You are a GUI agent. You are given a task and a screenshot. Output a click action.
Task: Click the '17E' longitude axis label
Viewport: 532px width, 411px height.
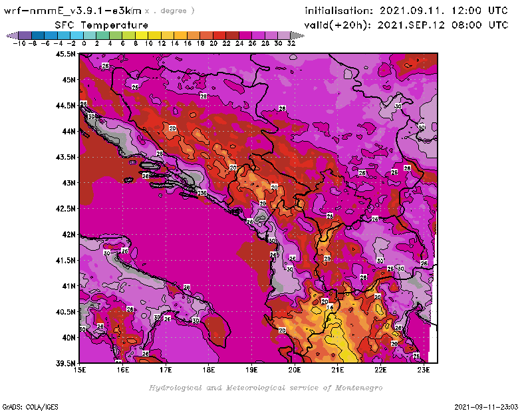pyautogui.click(x=166, y=370)
